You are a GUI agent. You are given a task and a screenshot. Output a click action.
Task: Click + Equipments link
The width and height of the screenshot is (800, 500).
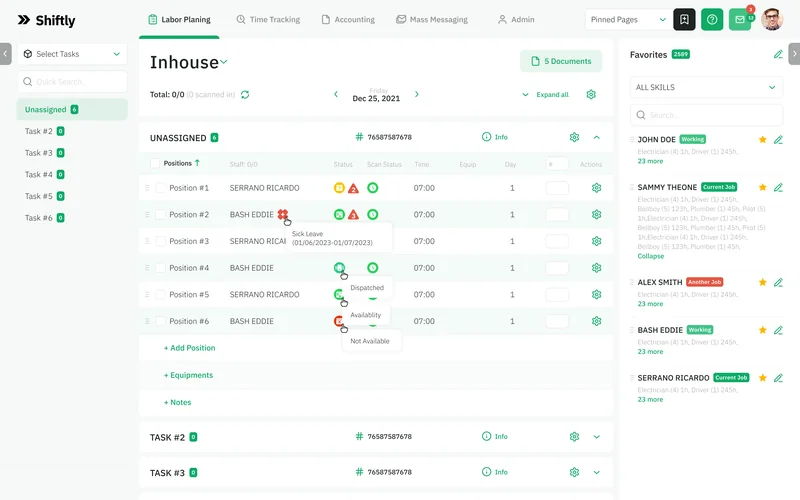pos(188,375)
